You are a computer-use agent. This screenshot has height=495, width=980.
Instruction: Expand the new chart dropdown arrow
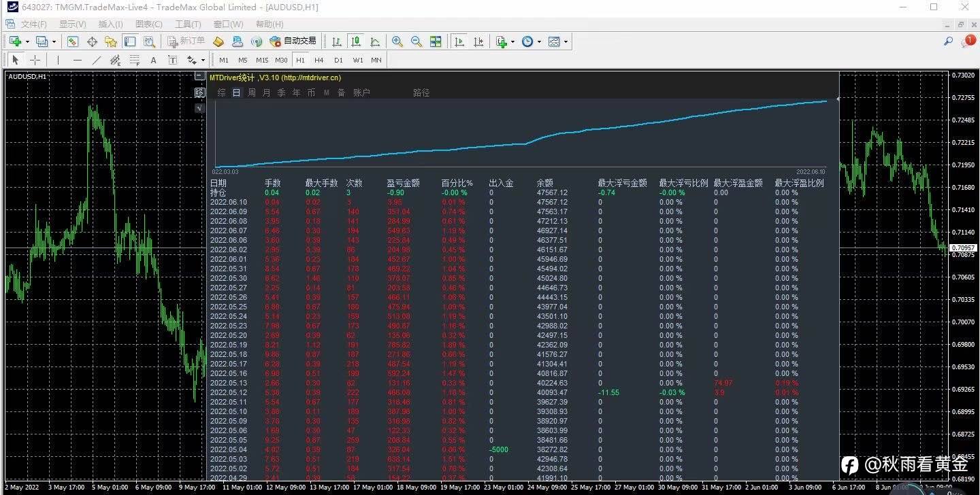pyautogui.click(x=27, y=41)
